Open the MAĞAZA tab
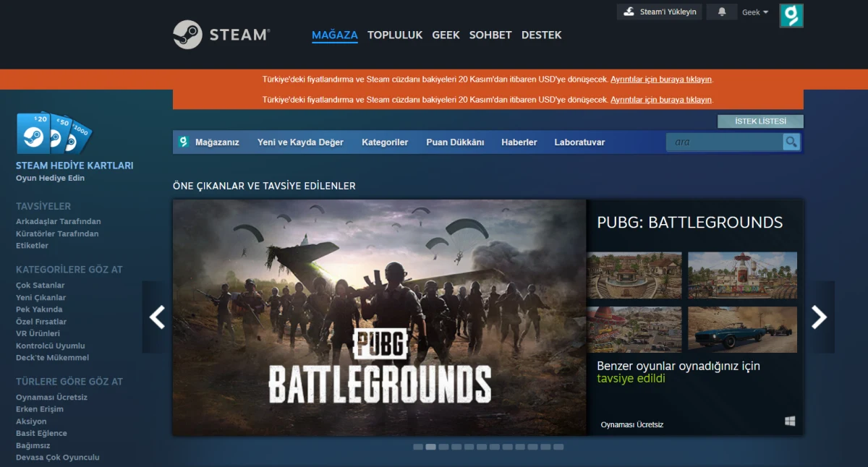Image resolution: width=868 pixels, height=467 pixels. point(335,35)
